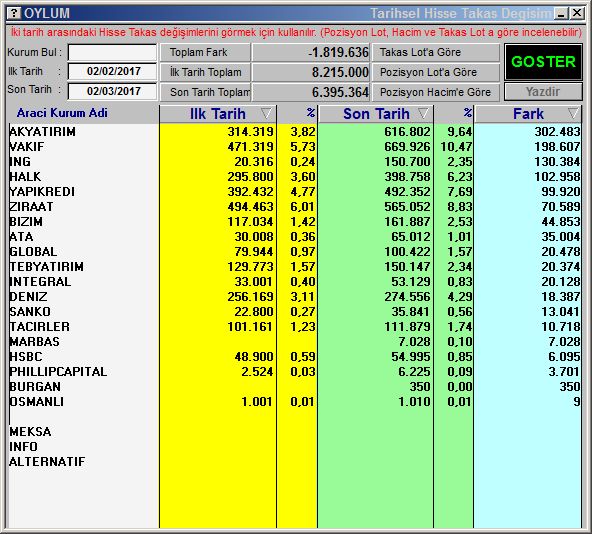This screenshot has height=534, width=592.
Task: Select the ALTERNATIF row
Action: coord(295,461)
